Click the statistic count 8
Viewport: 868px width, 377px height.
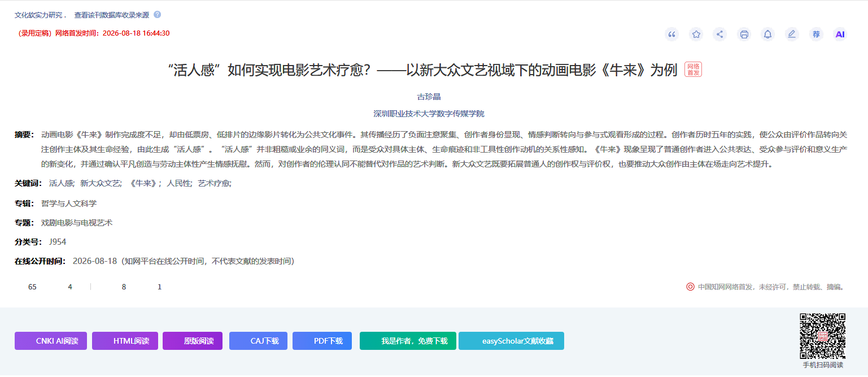tap(124, 287)
